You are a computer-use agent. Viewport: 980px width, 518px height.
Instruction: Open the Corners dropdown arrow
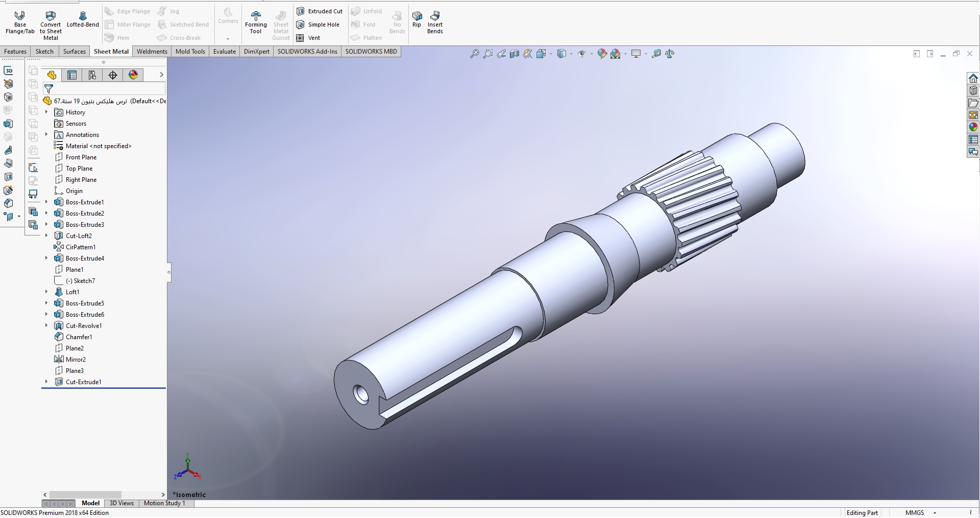point(228,39)
